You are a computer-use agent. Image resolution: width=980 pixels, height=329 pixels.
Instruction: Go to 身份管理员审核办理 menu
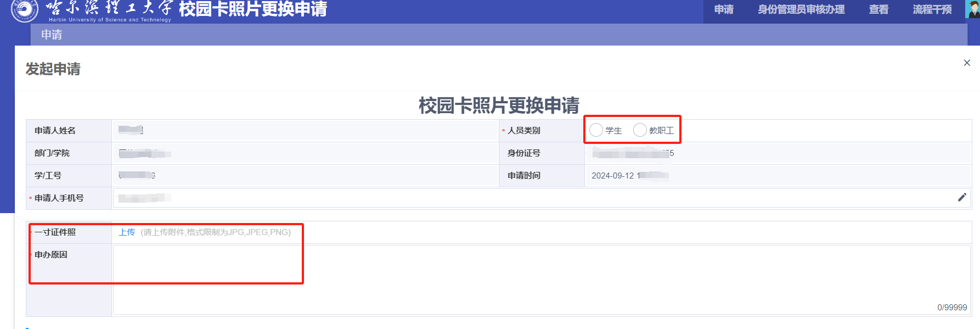[801, 10]
